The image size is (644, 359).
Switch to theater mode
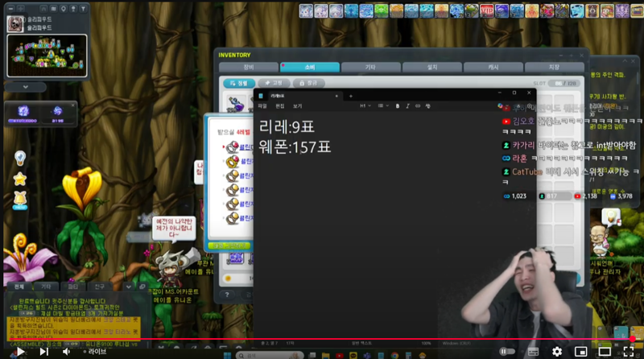pos(605,352)
